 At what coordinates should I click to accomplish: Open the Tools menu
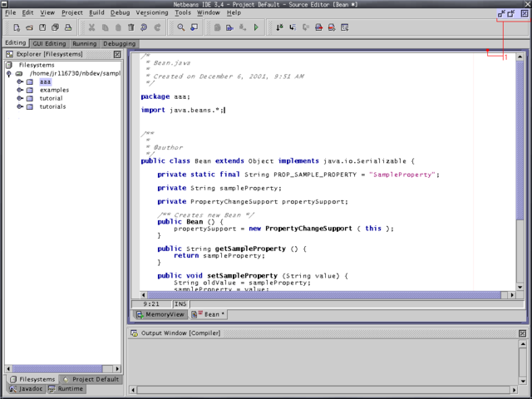(183, 13)
